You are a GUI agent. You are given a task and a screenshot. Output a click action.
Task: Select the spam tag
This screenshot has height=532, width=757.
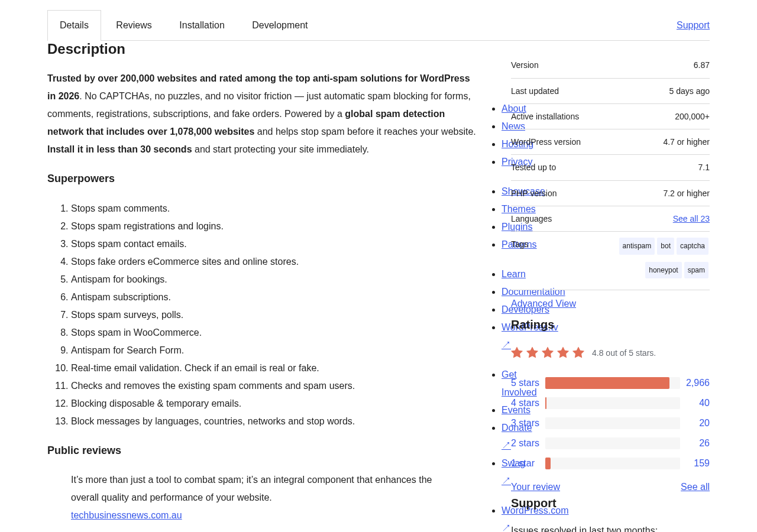click(696, 270)
